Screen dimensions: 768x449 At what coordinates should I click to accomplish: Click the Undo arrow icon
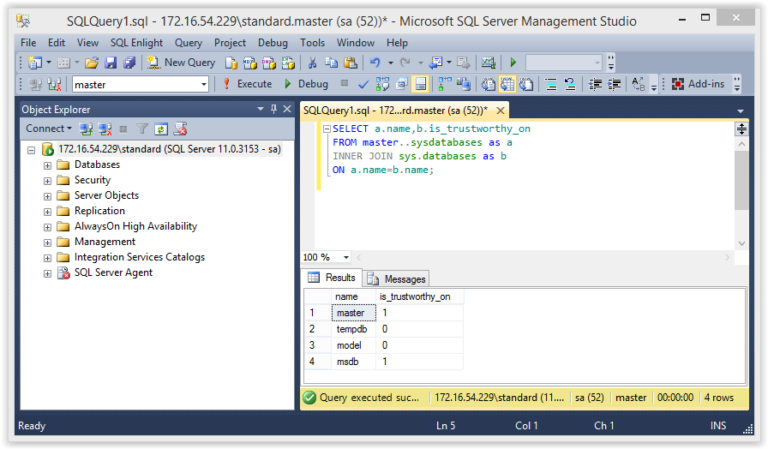click(x=375, y=62)
